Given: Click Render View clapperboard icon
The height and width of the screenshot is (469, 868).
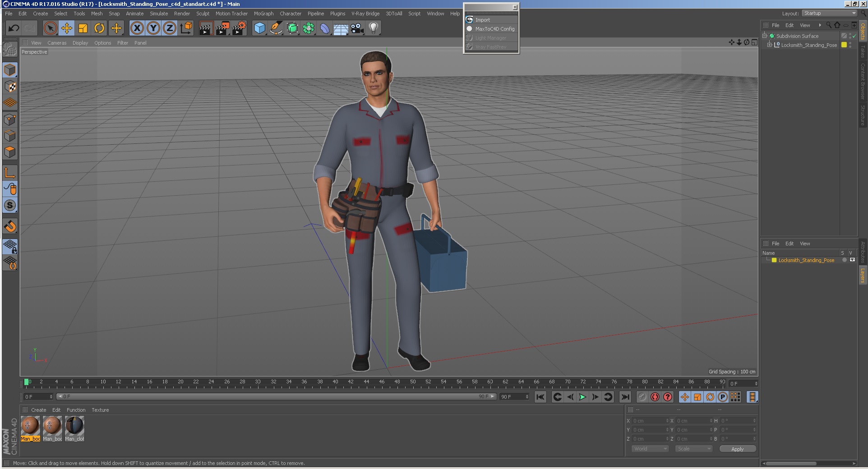Looking at the screenshot, I should point(206,28).
